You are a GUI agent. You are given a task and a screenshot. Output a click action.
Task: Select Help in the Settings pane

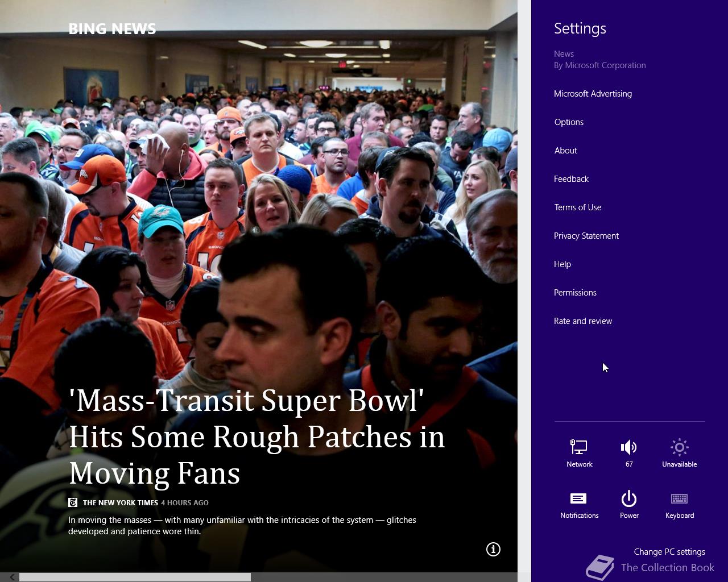[x=562, y=264]
